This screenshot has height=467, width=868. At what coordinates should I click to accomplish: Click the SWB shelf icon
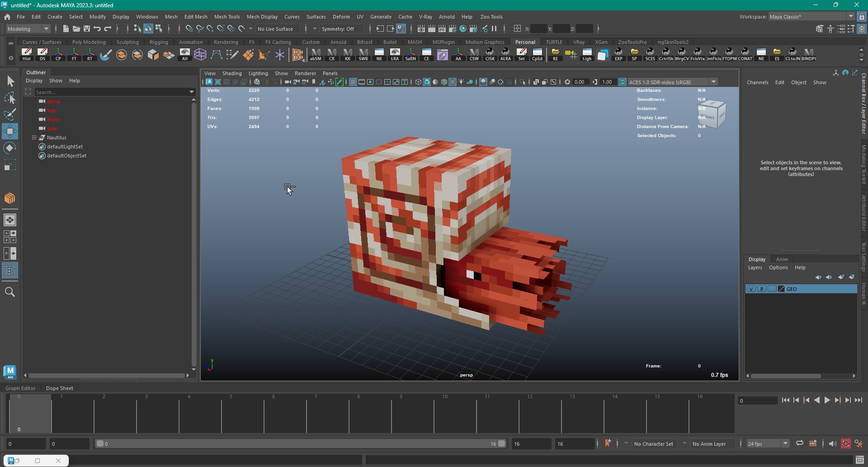[x=363, y=54]
